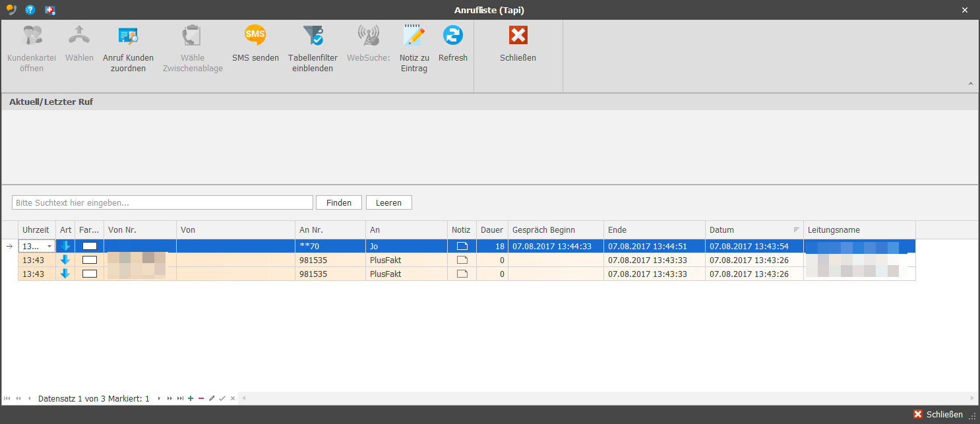Open the blue help question mark icon
The width and height of the screenshot is (980, 424).
click(30, 10)
